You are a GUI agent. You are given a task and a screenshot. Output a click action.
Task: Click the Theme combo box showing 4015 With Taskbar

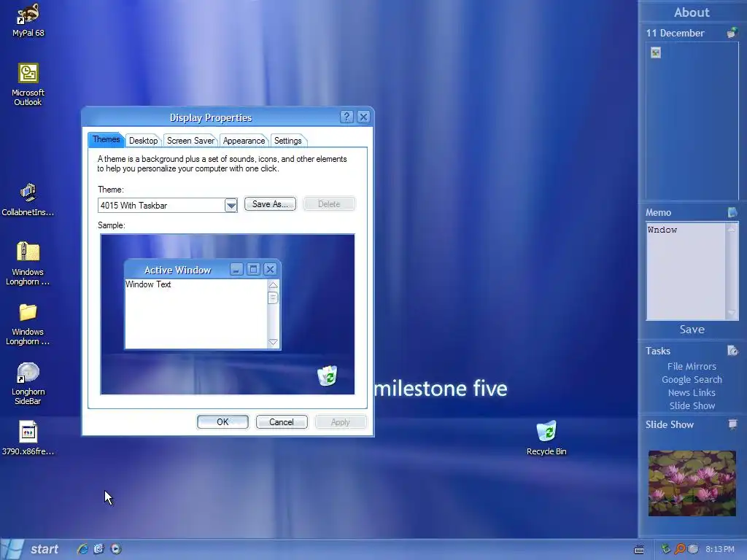point(167,205)
